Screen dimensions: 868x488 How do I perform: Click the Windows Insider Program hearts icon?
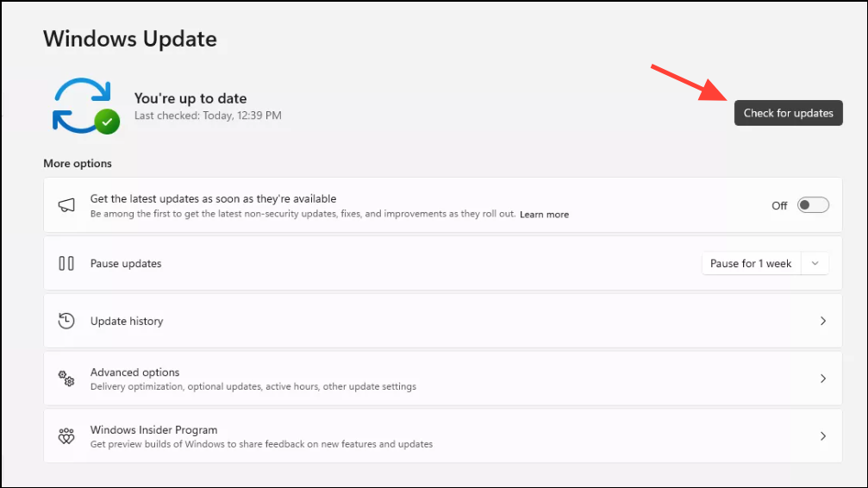[66, 436]
